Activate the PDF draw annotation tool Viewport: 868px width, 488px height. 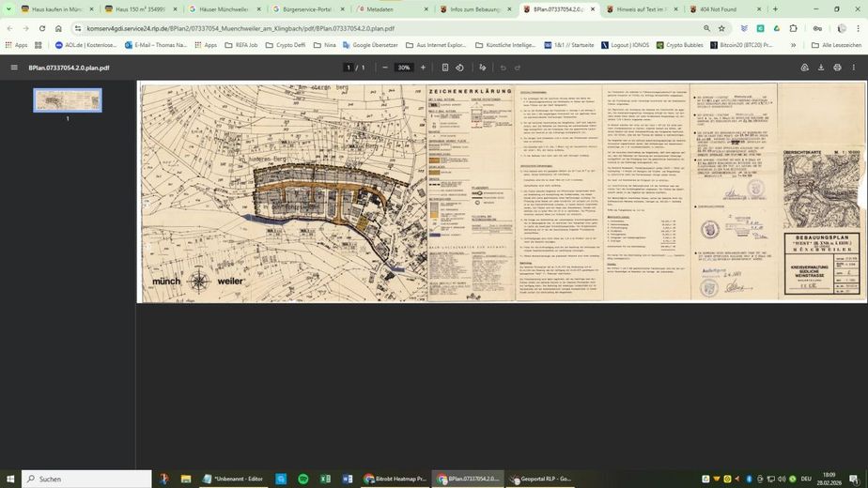point(483,68)
